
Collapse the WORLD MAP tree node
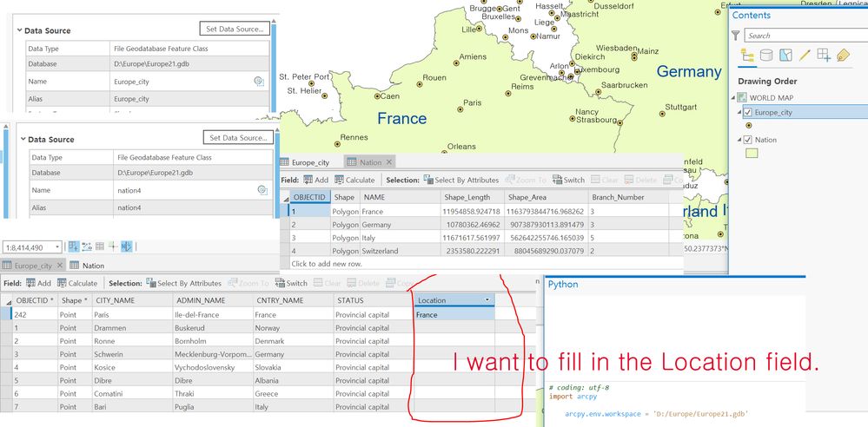coord(734,98)
